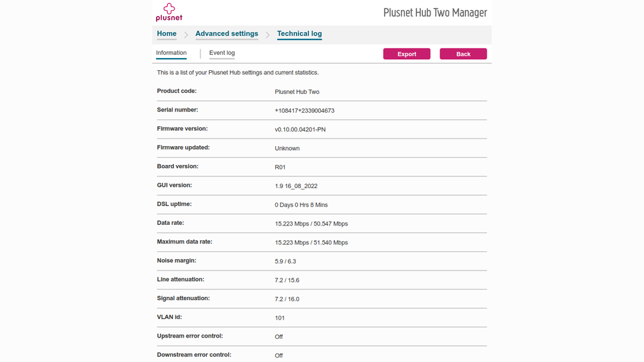Click the Back button
The width and height of the screenshot is (644, 362).
(x=463, y=54)
